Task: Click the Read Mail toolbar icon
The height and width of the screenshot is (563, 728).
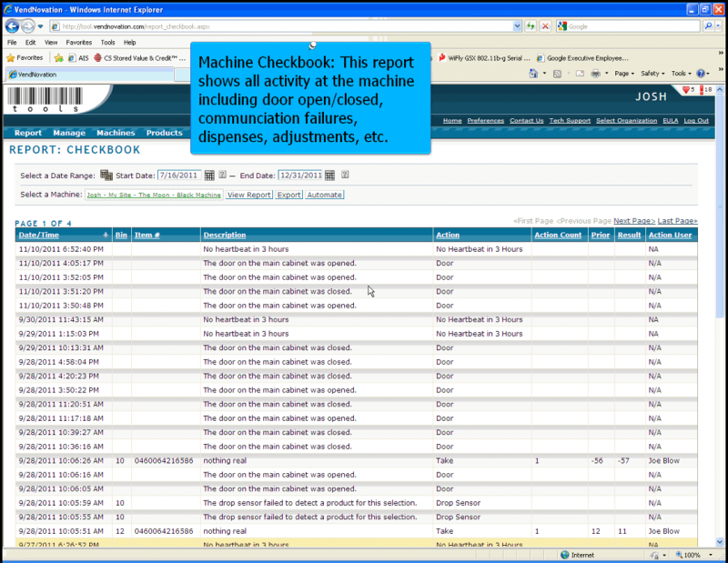Action: (580, 74)
